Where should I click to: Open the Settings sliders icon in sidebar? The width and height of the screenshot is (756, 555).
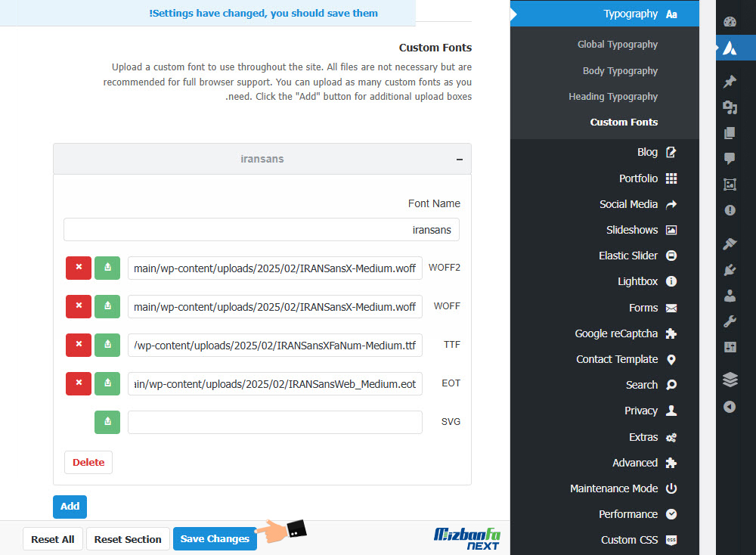click(x=730, y=347)
